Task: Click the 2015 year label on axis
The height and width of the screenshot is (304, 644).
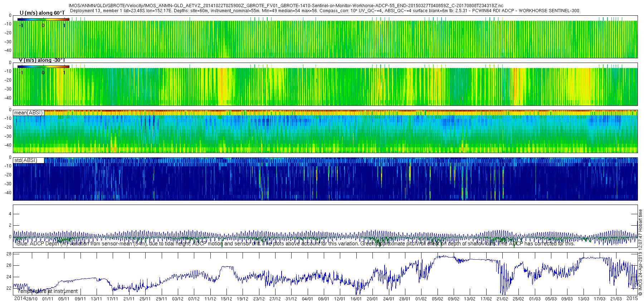Action: (x=632, y=298)
